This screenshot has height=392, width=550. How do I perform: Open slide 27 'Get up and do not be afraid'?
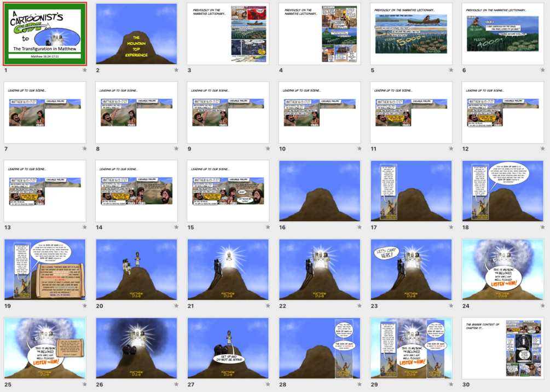228,348
